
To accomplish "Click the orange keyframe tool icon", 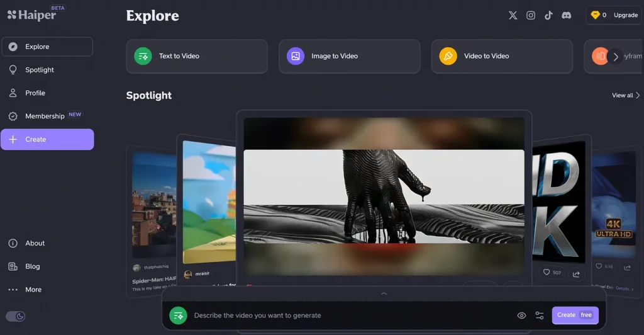I will pyautogui.click(x=599, y=56).
